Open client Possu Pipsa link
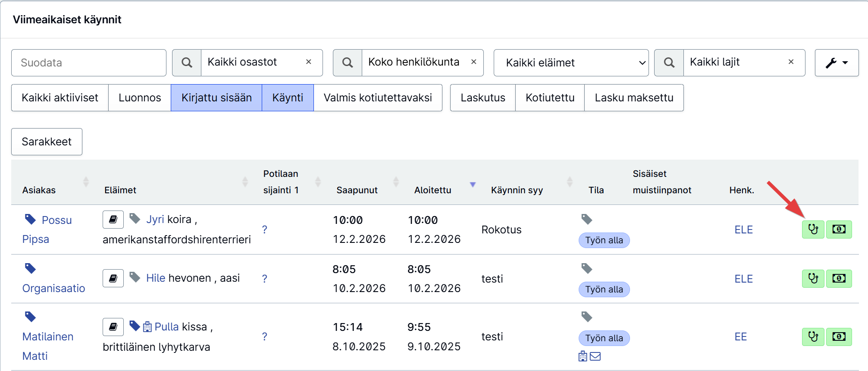The image size is (868, 371). (47, 230)
